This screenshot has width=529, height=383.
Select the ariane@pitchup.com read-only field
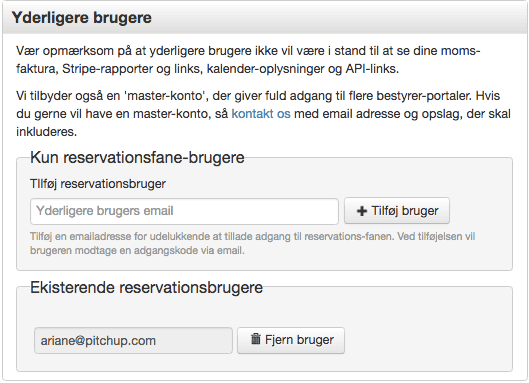tap(133, 340)
